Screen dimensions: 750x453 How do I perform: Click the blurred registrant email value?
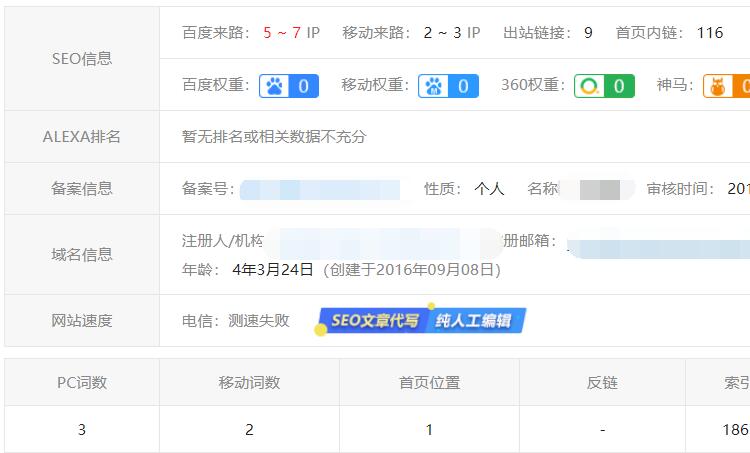658,249
